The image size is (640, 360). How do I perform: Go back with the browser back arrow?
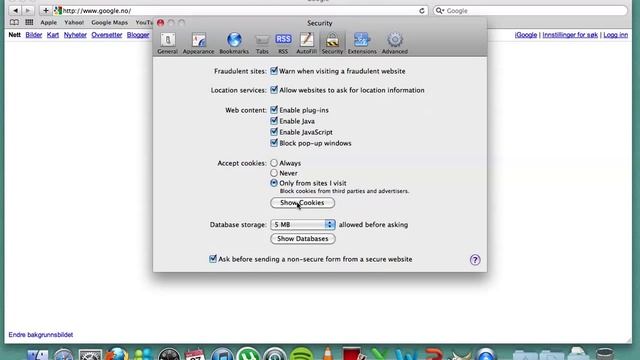point(15,10)
